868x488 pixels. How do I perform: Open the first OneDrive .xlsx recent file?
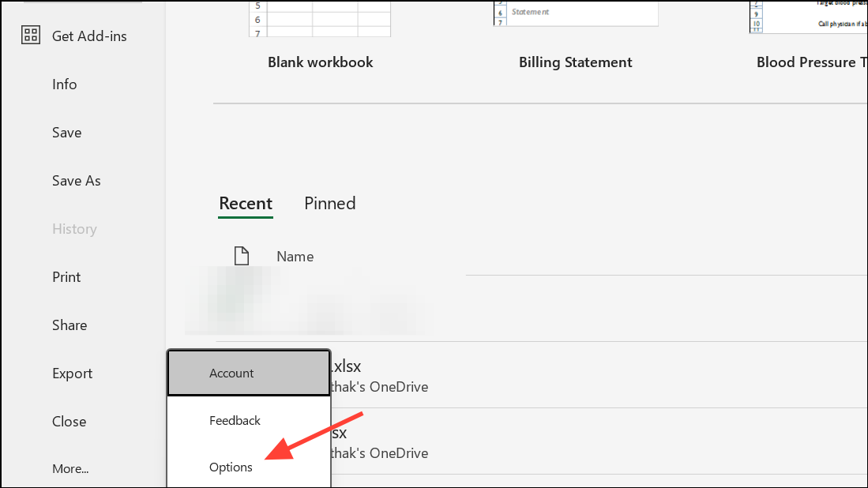tap(379, 376)
